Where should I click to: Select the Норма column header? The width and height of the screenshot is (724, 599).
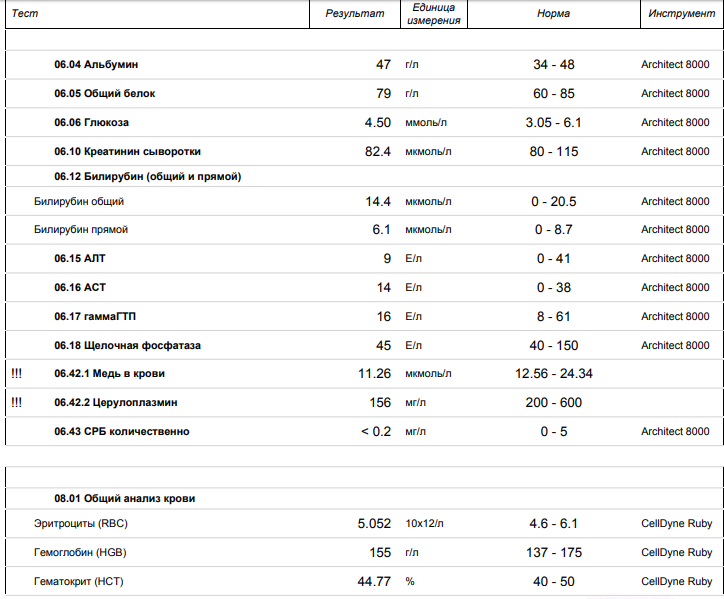pos(553,14)
